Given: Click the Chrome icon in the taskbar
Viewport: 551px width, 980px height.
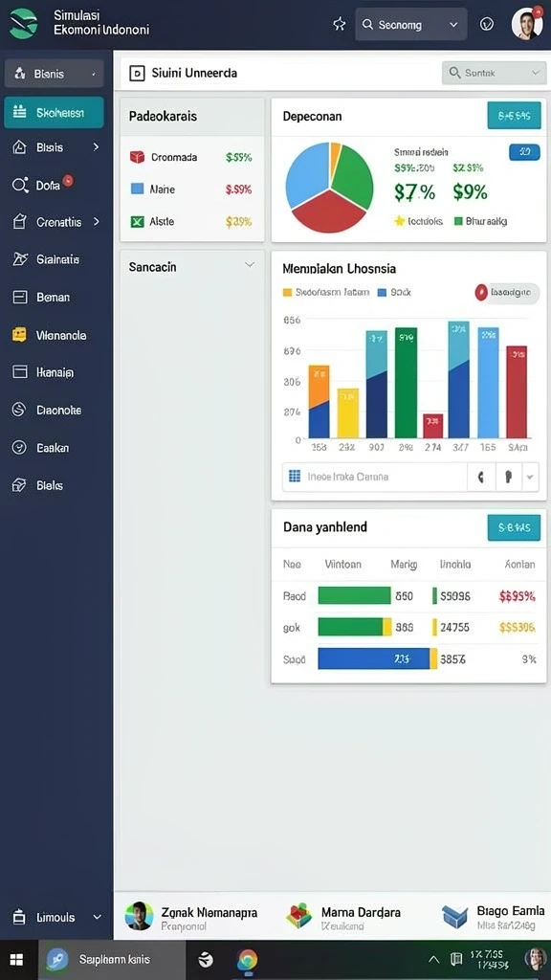Looking at the screenshot, I should click(x=247, y=959).
